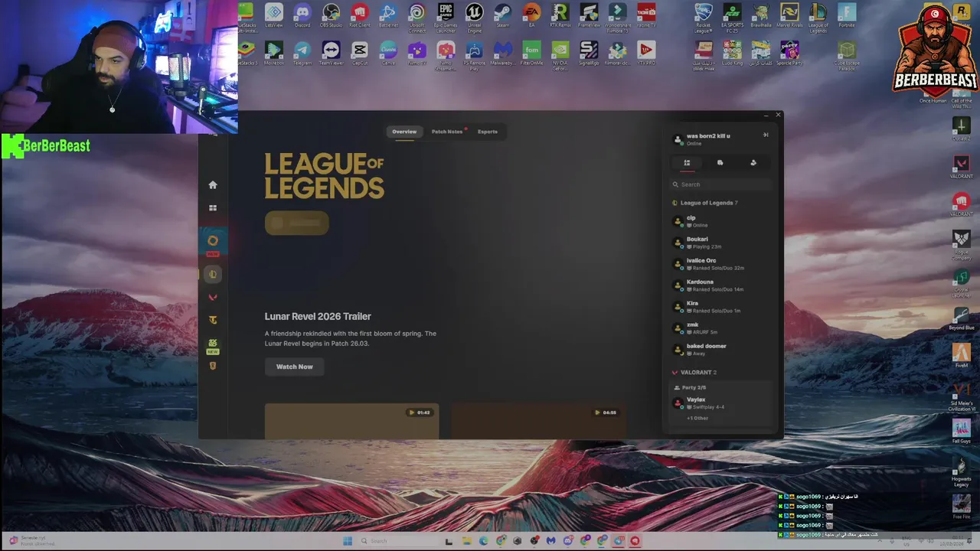Select friend ivalice Orc in the list
The width and height of the screenshot is (980, 551).
[721, 264]
